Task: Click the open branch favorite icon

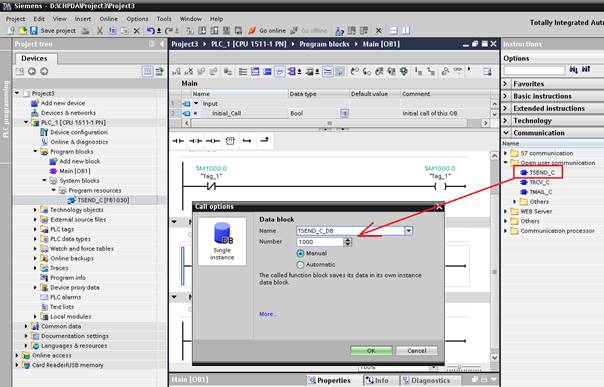Action: click(247, 141)
